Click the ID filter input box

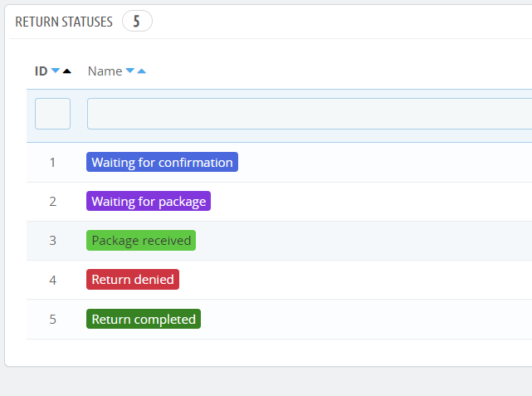point(52,114)
